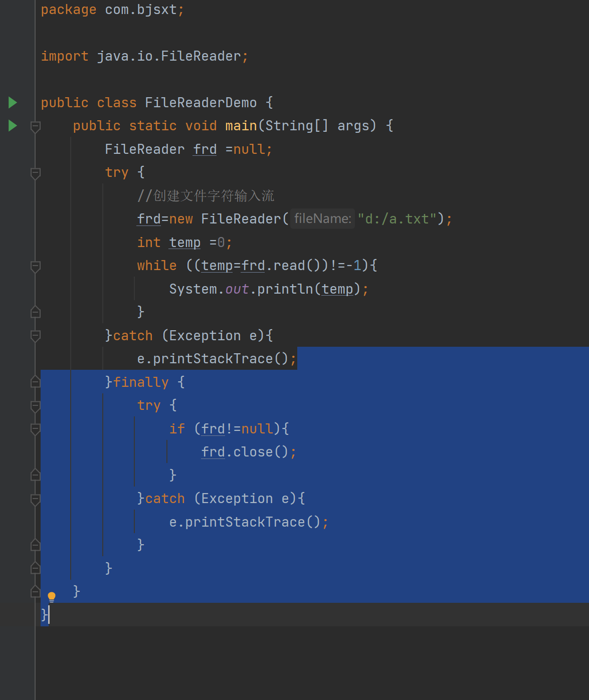Collapse the if (frd!=null) fold marker
Screen dimensions: 589x700
[x=36, y=429]
